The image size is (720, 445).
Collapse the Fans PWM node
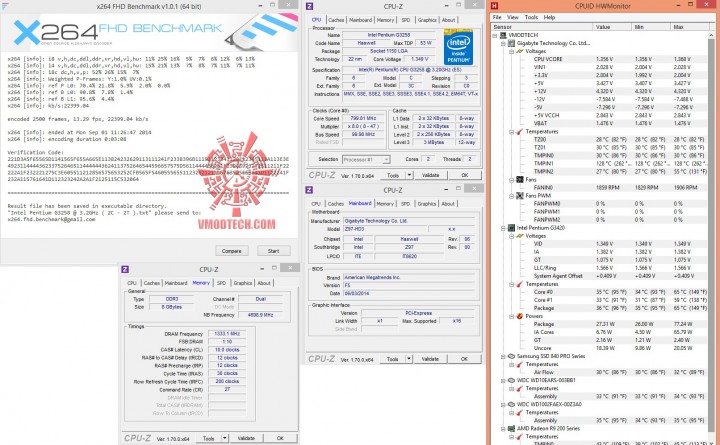pyautogui.click(x=512, y=196)
